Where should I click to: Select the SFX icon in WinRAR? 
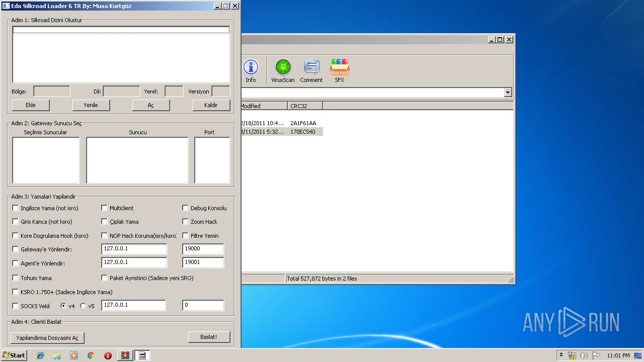click(340, 71)
